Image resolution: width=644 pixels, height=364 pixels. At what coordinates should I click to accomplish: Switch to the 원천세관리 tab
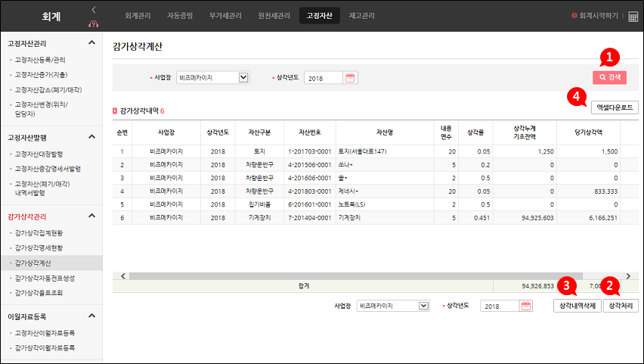pos(274,16)
